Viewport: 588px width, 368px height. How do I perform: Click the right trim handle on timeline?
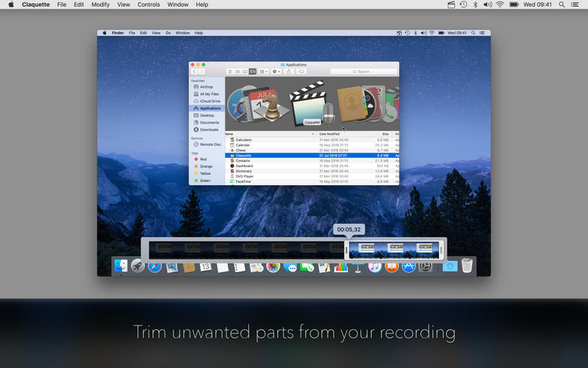pos(441,250)
